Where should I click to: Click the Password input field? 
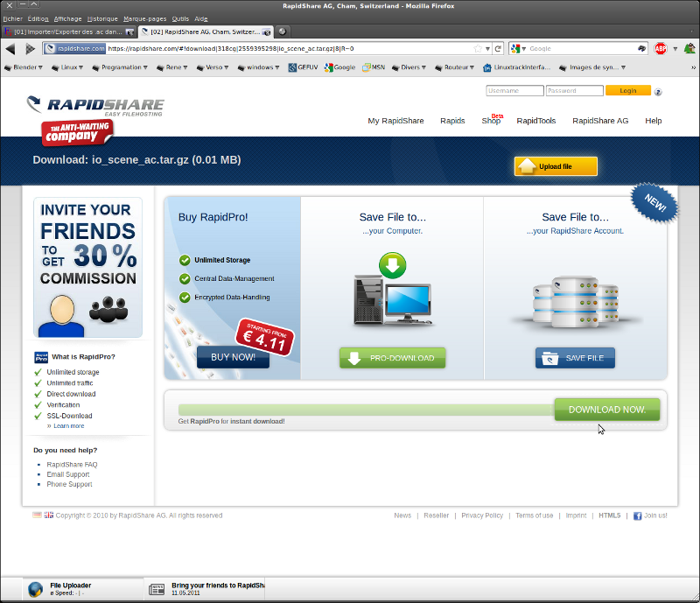point(575,91)
